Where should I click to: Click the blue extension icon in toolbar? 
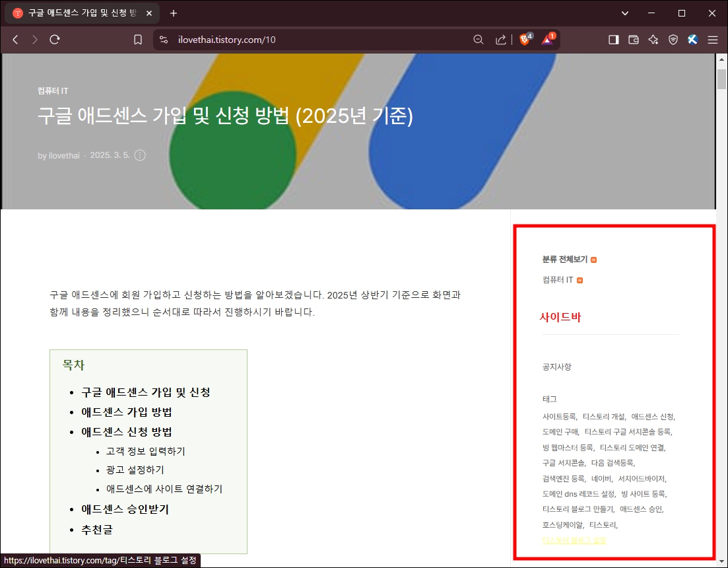tap(693, 40)
